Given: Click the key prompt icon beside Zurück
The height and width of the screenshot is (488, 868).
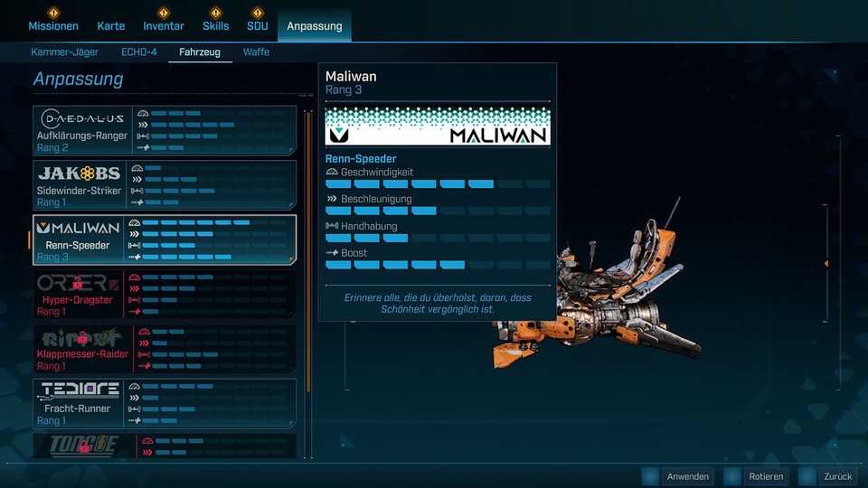Looking at the screenshot, I should pyautogui.click(x=807, y=476).
